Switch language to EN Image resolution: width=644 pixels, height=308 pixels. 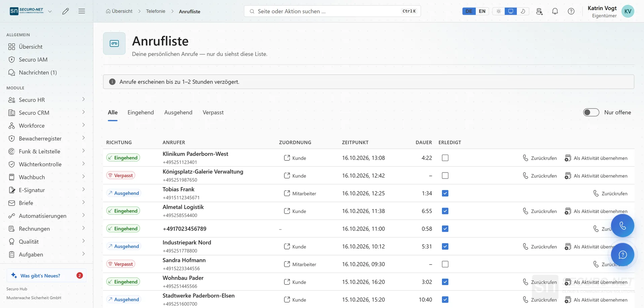[x=482, y=11]
